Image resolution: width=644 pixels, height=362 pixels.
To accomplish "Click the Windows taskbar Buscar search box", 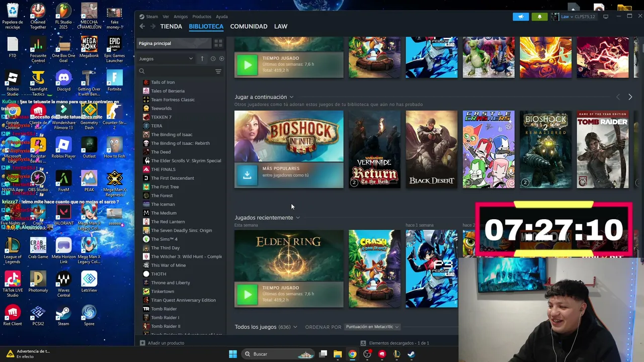I will [278, 354].
